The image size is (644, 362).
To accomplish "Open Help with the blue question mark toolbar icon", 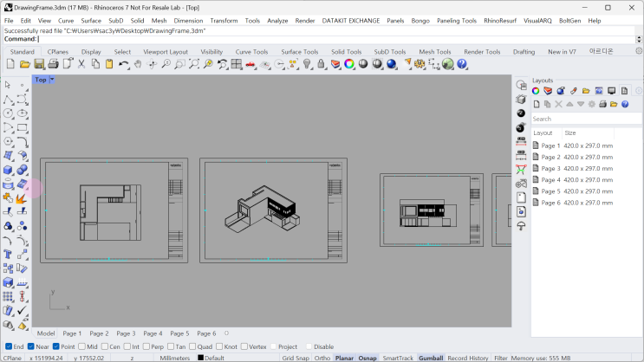I will [462, 64].
